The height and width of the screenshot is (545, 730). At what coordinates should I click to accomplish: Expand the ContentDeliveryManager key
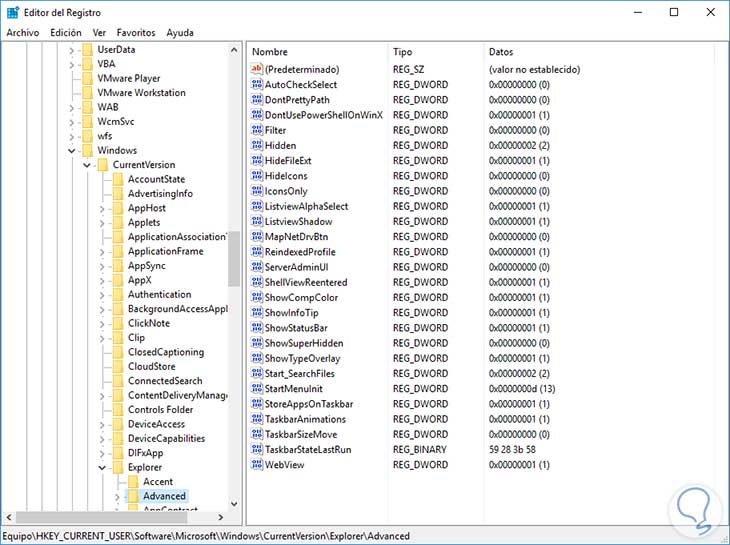pos(102,396)
